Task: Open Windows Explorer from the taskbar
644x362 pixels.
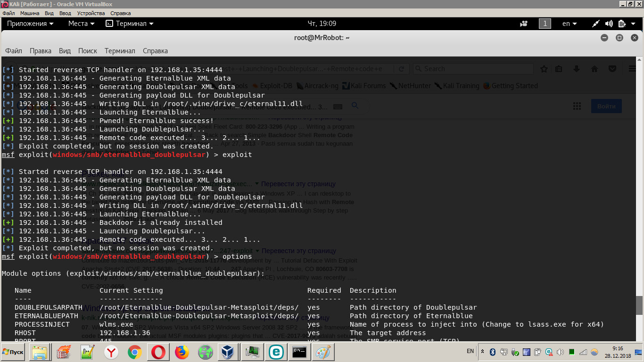Action: coord(40,352)
